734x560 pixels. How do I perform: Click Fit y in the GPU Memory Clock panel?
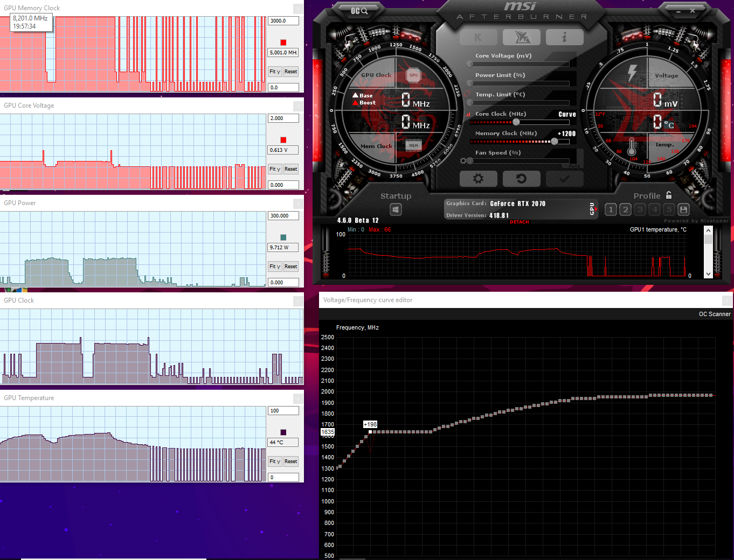(275, 72)
